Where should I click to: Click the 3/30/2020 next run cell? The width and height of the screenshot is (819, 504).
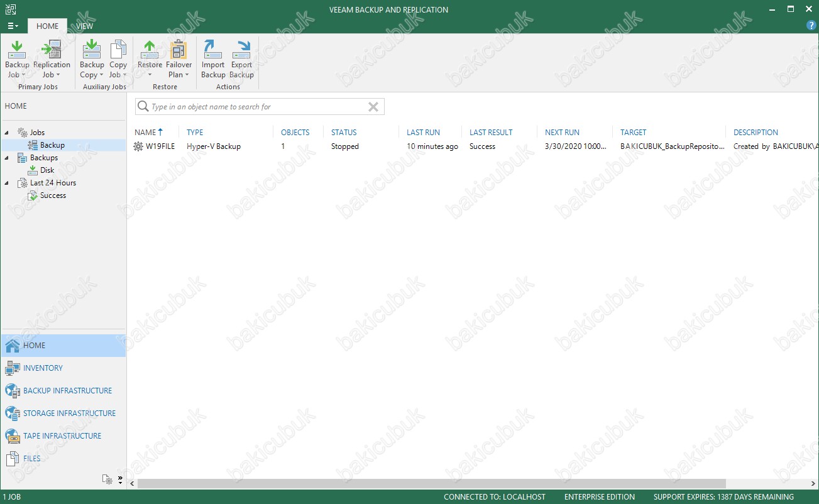[x=576, y=146]
